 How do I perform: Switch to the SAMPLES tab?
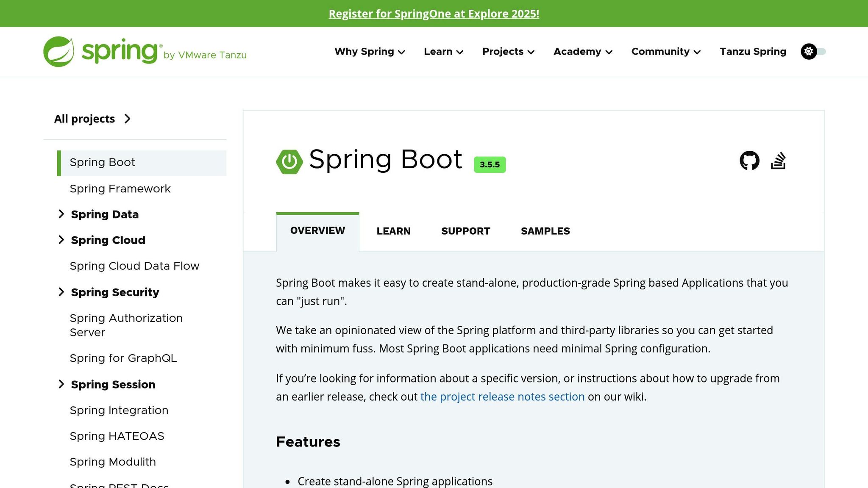point(545,231)
